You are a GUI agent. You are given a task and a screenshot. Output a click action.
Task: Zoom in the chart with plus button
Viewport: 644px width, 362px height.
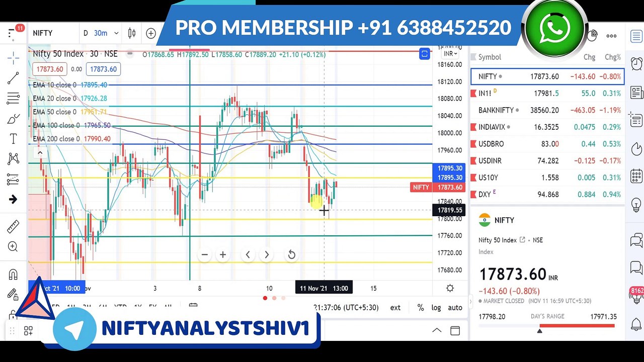click(x=223, y=255)
